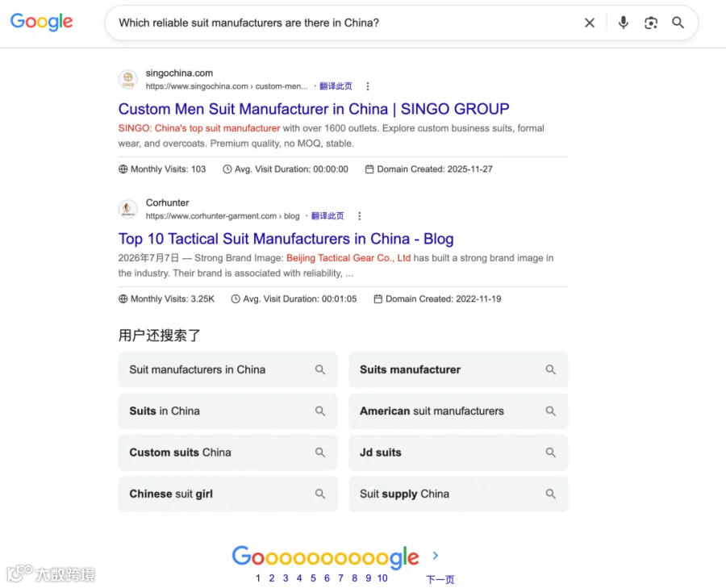
Task: Click the globe icon beside Monthly Visits: 103
Action: click(123, 169)
